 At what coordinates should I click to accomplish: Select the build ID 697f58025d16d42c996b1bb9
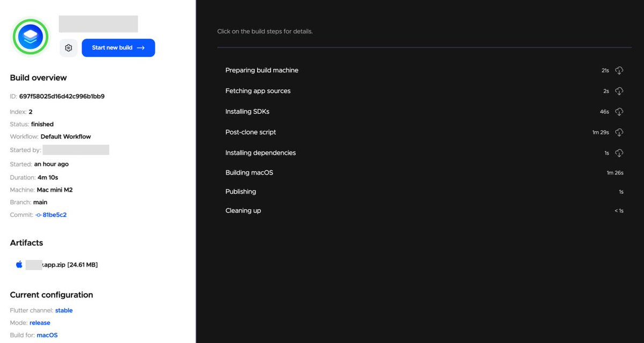pos(62,97)
